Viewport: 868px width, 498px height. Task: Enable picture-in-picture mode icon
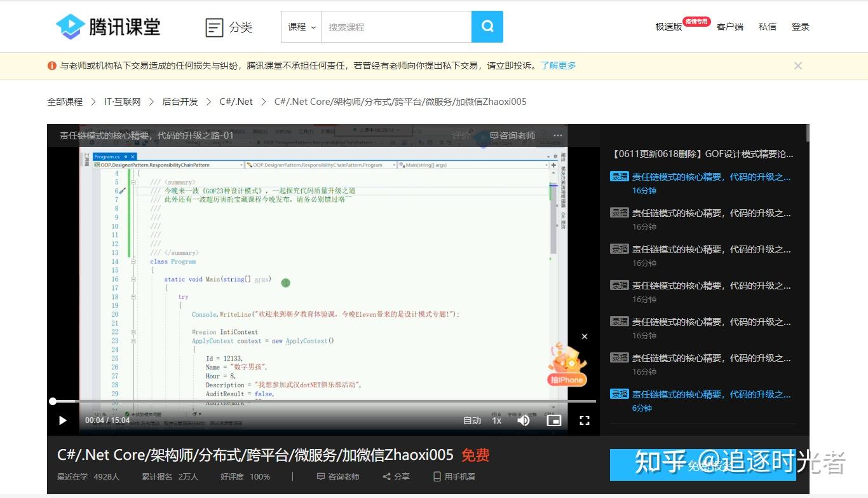pyautogui.click(x=553, y=420)
